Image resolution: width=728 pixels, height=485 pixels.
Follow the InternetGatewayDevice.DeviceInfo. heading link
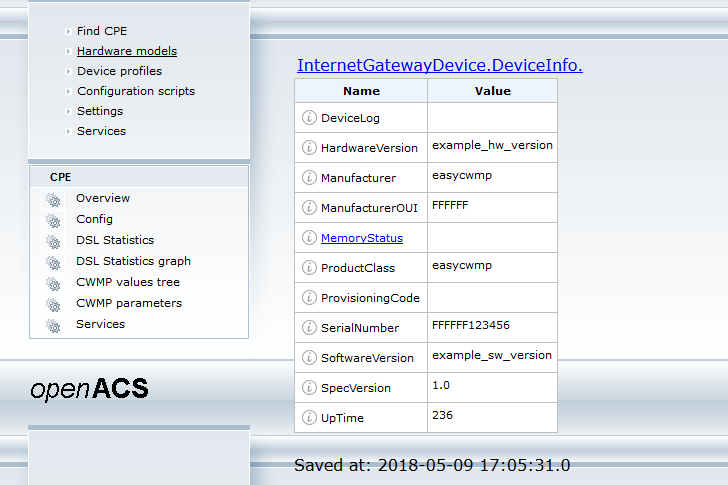click(440, 65)
